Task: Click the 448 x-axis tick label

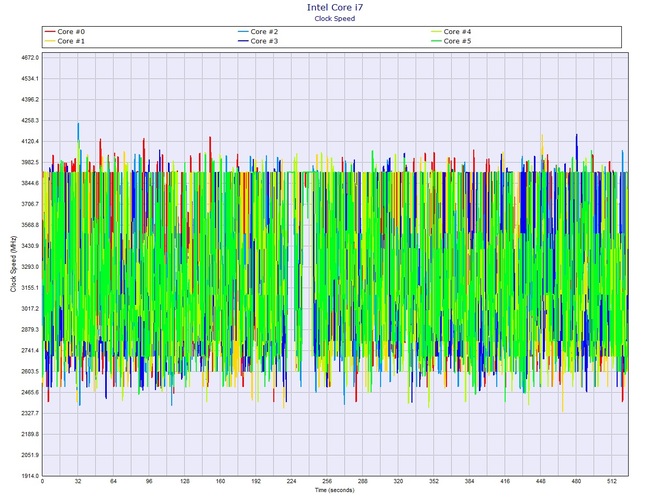Action: pos(541,481)
